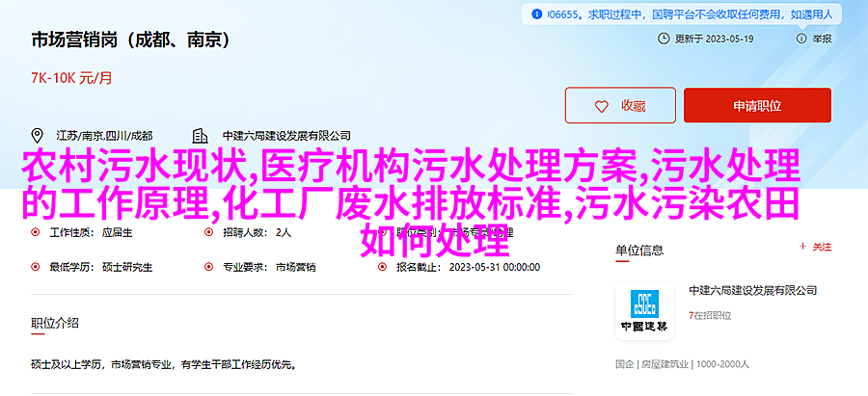This screenshot has width=868, height=396.
Task: Click the 单位信息 section heading
Action: click(639, 250)
